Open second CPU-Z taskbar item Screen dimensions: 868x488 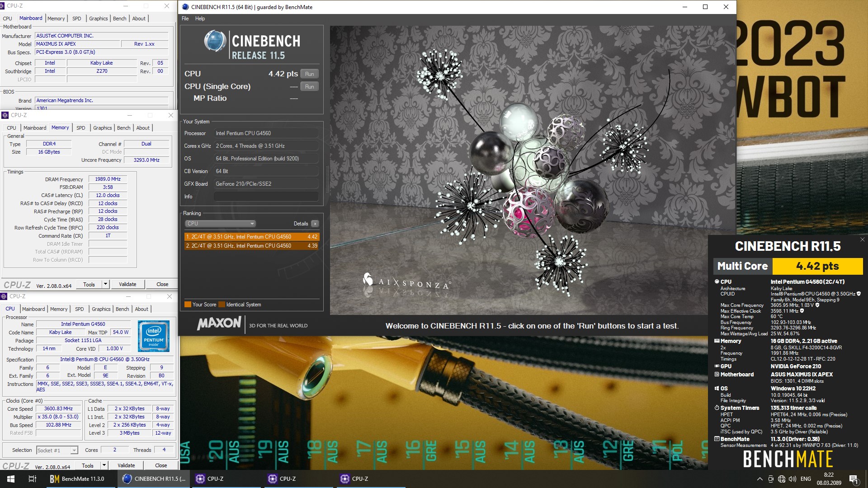click(298, 479)
